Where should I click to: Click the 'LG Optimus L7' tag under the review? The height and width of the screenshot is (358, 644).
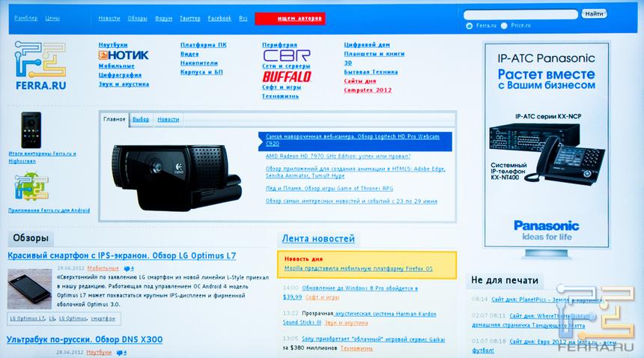coord(28,318)
